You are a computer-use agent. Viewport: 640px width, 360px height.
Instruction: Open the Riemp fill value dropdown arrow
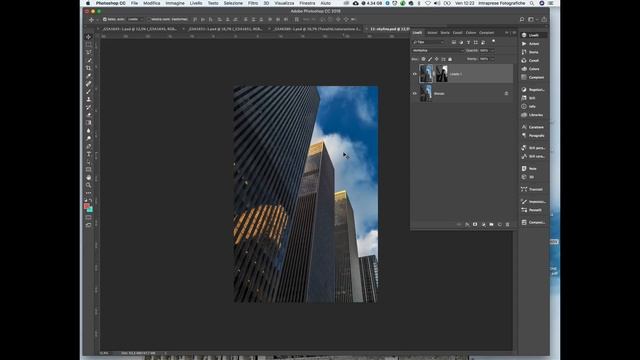tap(492, 59)
